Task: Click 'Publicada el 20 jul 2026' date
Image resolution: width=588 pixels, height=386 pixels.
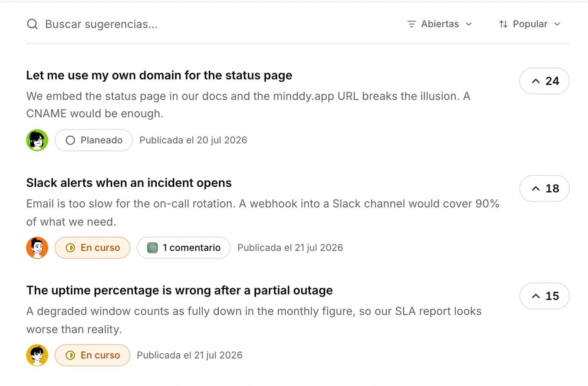Action: (193, 140)
